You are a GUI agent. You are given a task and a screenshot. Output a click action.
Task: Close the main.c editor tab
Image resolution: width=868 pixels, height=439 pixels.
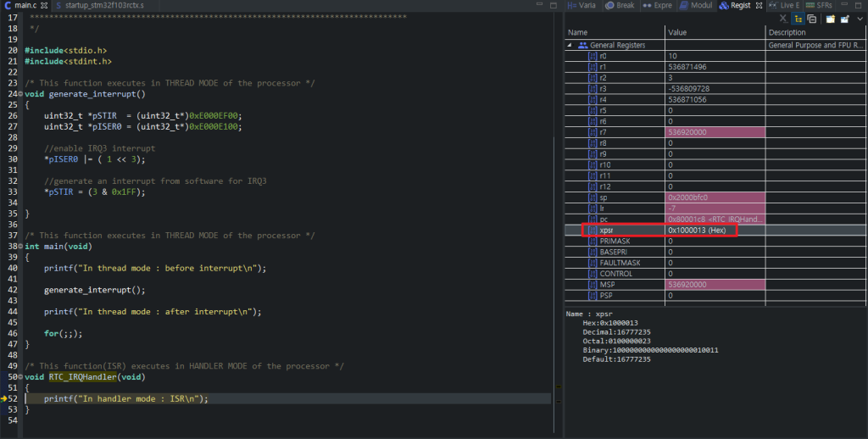pos(44,5)
